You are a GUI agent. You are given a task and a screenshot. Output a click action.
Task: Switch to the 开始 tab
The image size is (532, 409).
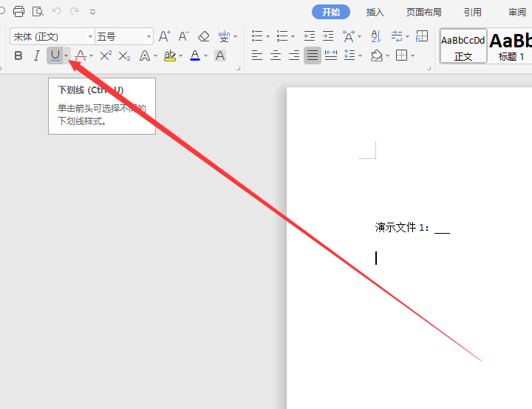point(331,13)
